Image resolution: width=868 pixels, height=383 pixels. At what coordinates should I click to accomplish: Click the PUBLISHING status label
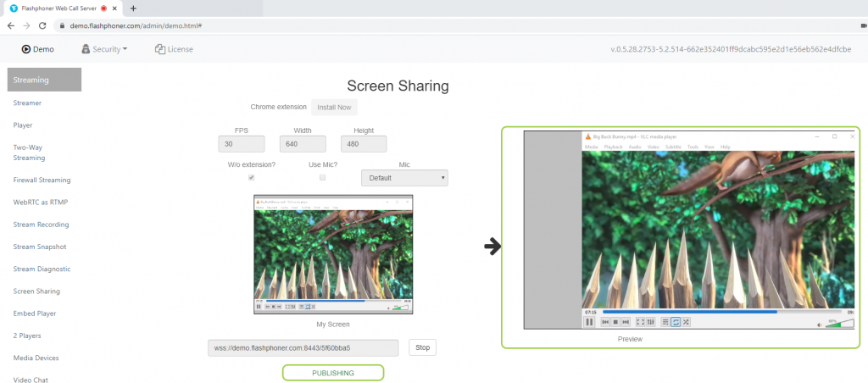[x=333, y=373]
